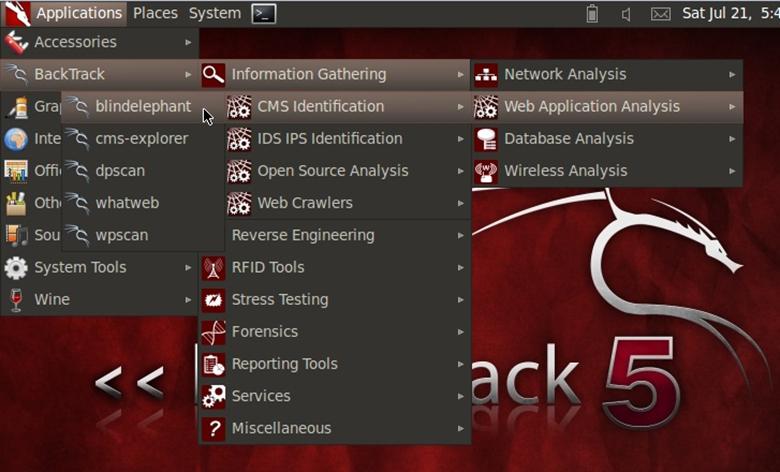Launch blindelephant from CMS Identification

pos(142,106)
